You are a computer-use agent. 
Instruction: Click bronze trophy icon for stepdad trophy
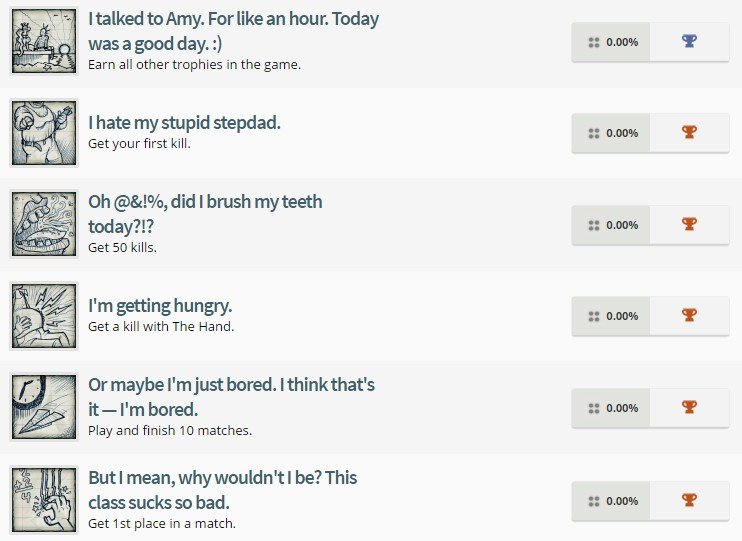(689, 133)
